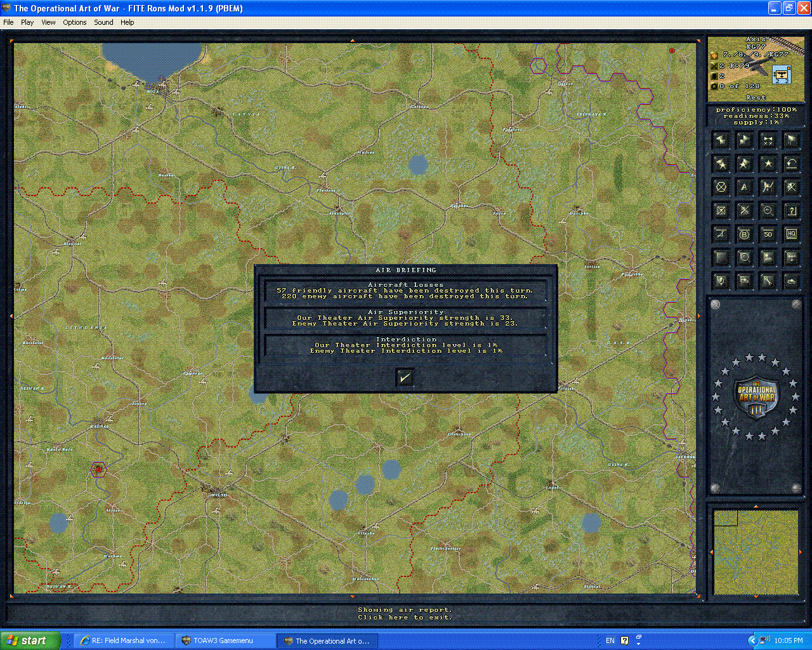This screenshot has width=812, height=650.
Task: Click the 50 button
Action: coord(768,234)
